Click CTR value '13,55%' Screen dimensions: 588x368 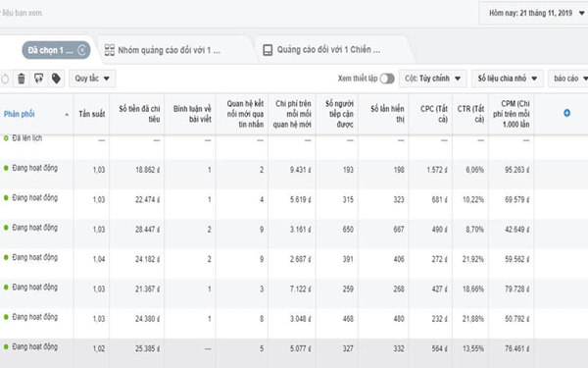coord(473,348)
